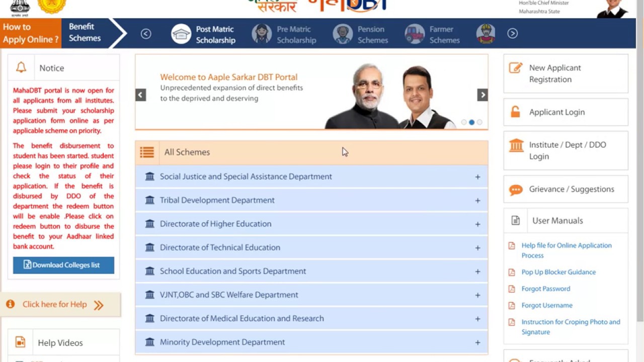The image size is (644, 362).
Task: Click the Grievance speech bubble icon
Action: tap(516, 190)
